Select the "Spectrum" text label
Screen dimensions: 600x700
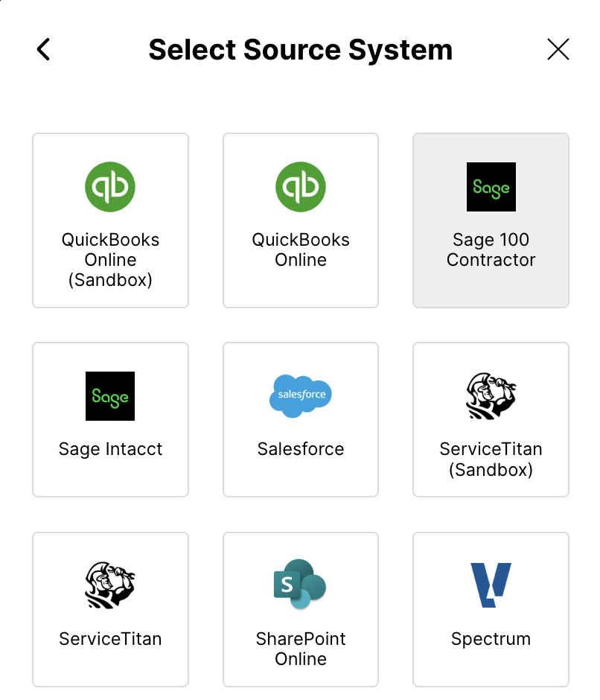click(491, 639)
